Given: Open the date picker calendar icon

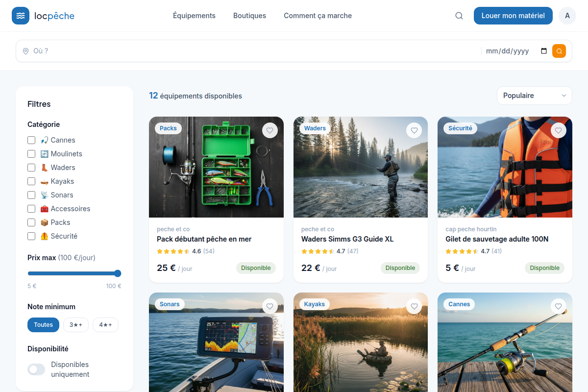Looking at the screenshot, I should pyautogui.click(x=544, y=51).
